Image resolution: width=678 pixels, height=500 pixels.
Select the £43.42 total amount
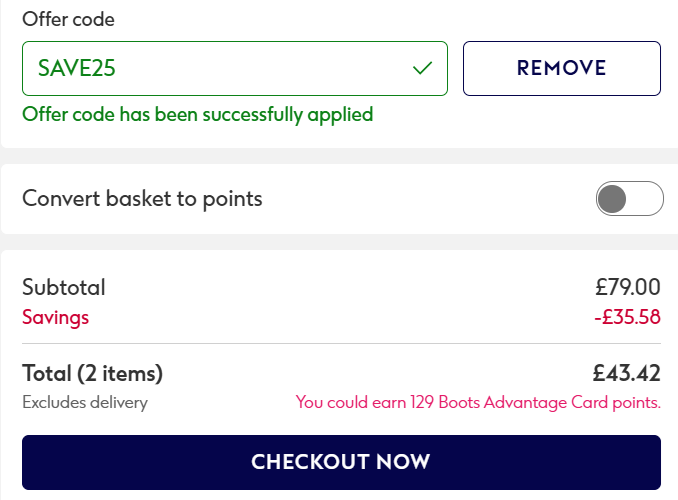pos(626,374)
